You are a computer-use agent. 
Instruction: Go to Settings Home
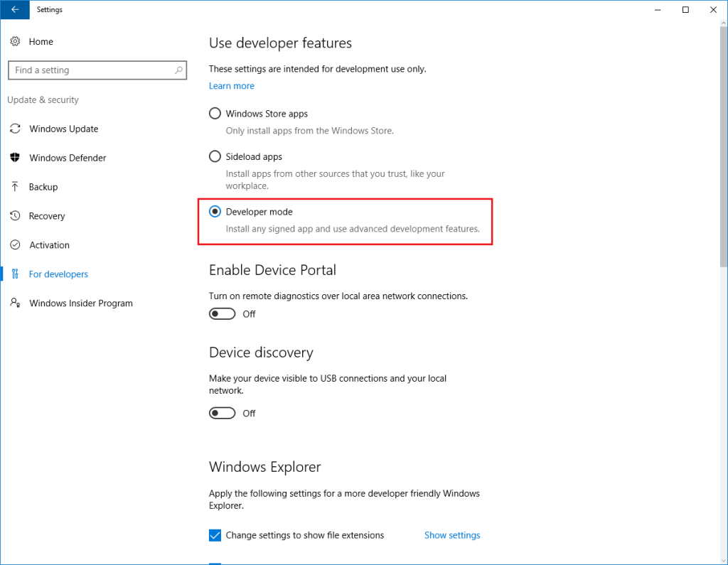click(x=41, y=41)
